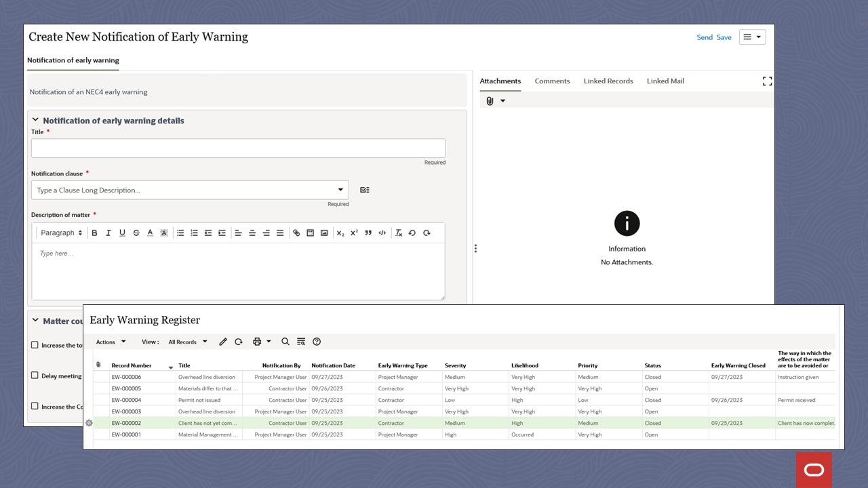
Task: Open the Linked Records tab
Action: pos(608,81)
